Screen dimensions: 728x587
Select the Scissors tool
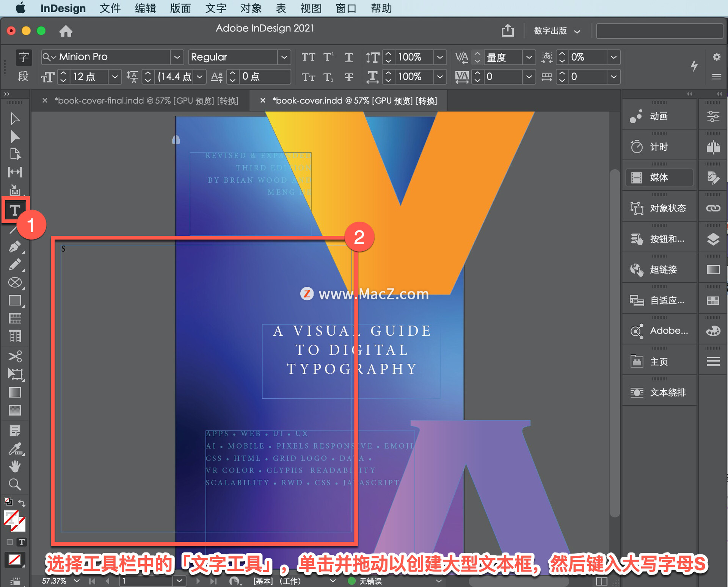click(15, 356)
